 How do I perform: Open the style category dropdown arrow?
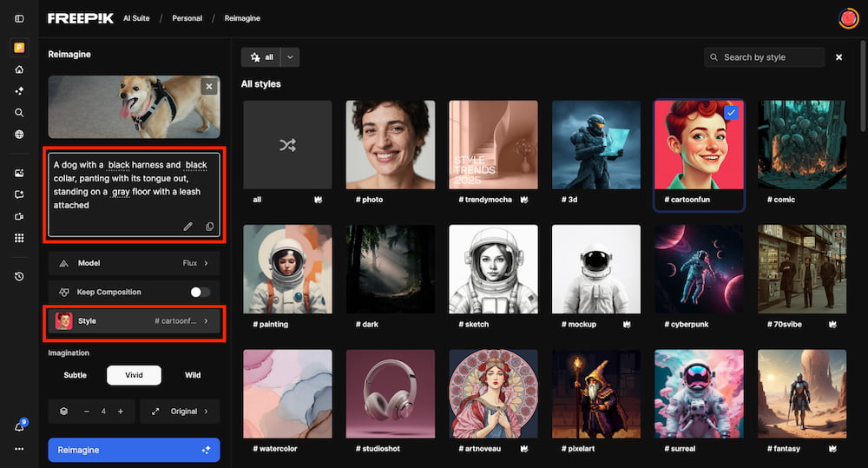(x=291, y=57)
